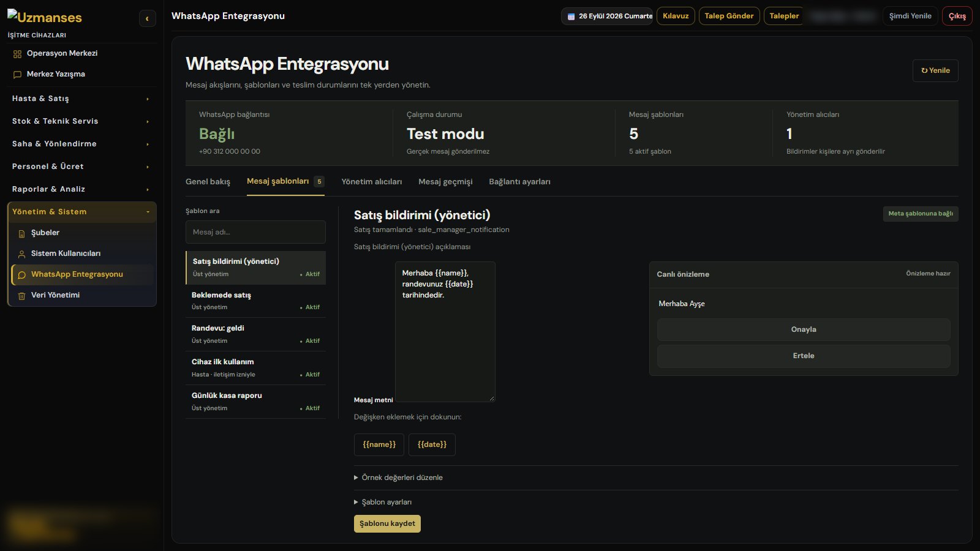Expand Raporlar & Analiz section
The width and height of the screenshot is (980, 551).
(x=81, y=189)
